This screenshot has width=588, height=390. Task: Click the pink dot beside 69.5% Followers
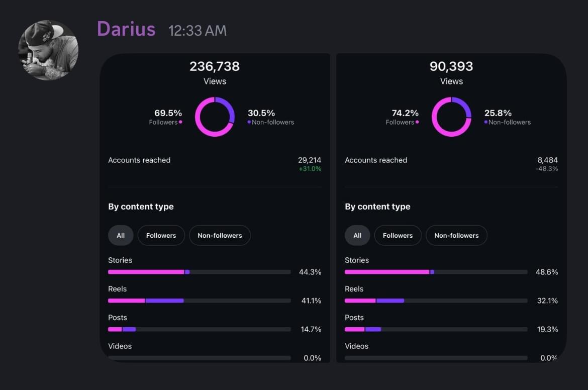pos(180,122)
